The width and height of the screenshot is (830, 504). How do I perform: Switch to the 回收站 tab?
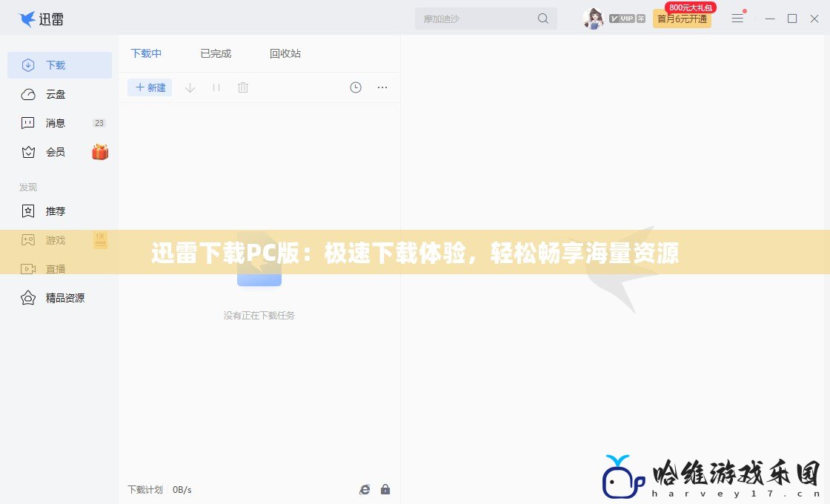click(285, 53)
